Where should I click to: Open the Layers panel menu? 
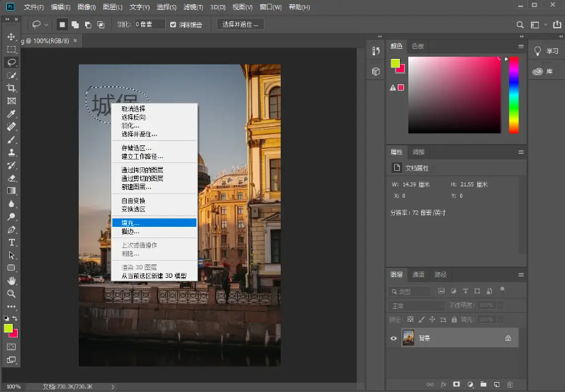[521, 275]
